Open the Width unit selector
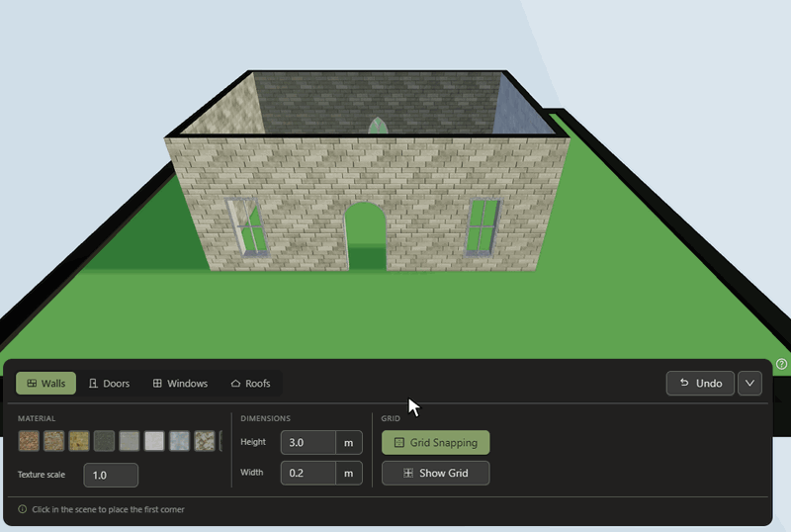The width and height of the screenshot is (791, 532). 349,473
